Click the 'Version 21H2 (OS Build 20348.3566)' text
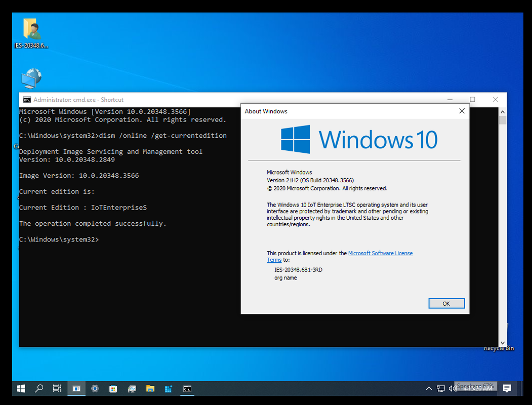The height and width of the screenshot is (405, 532). 310,180
